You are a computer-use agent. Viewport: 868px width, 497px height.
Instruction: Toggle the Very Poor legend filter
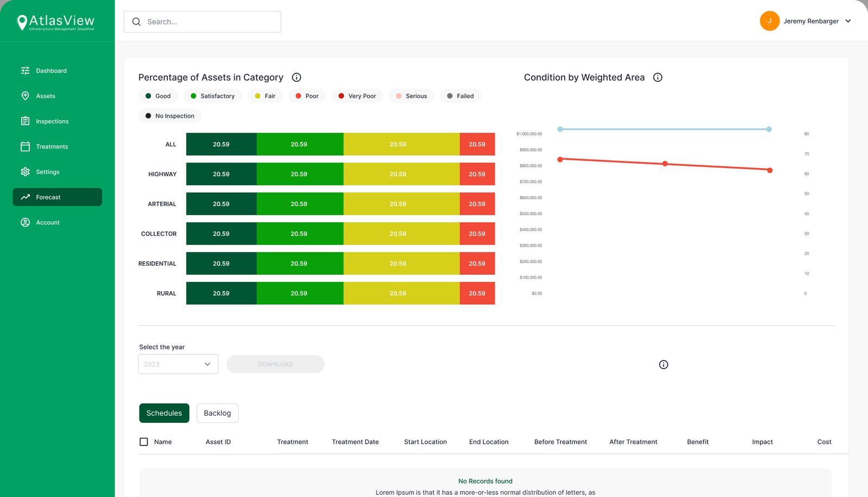click(x=357, y=96)
